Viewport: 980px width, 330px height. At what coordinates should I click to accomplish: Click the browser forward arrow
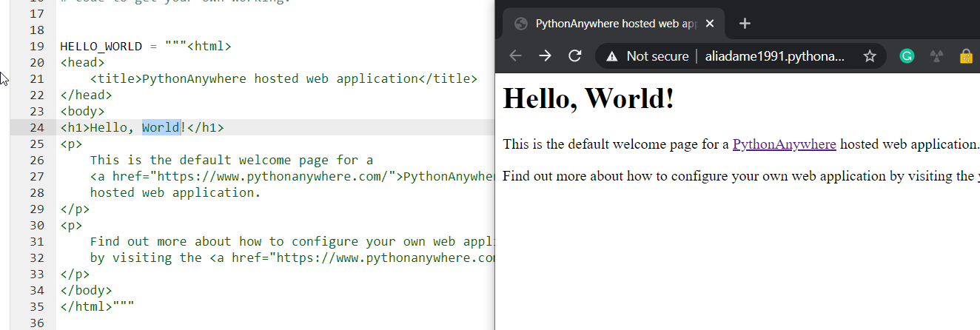click(x=545, y=56)
